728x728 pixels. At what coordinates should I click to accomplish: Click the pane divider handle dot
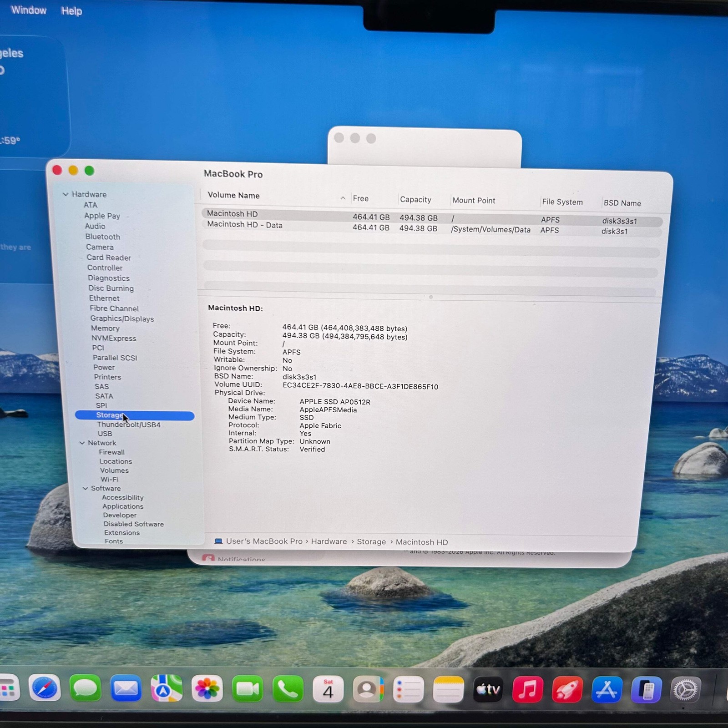430,297
